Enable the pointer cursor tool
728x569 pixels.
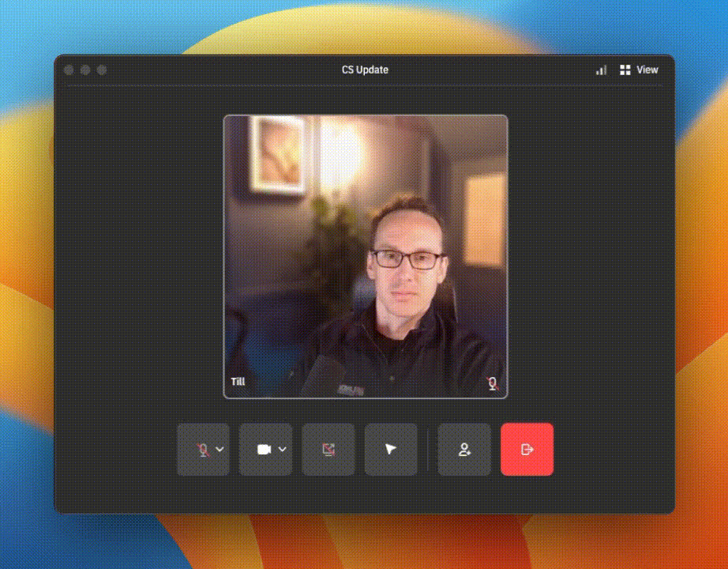(391, 450)
